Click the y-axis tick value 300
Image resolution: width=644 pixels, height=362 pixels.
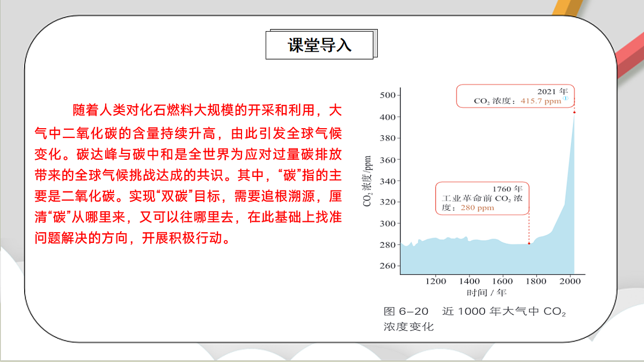coord(388,224)
